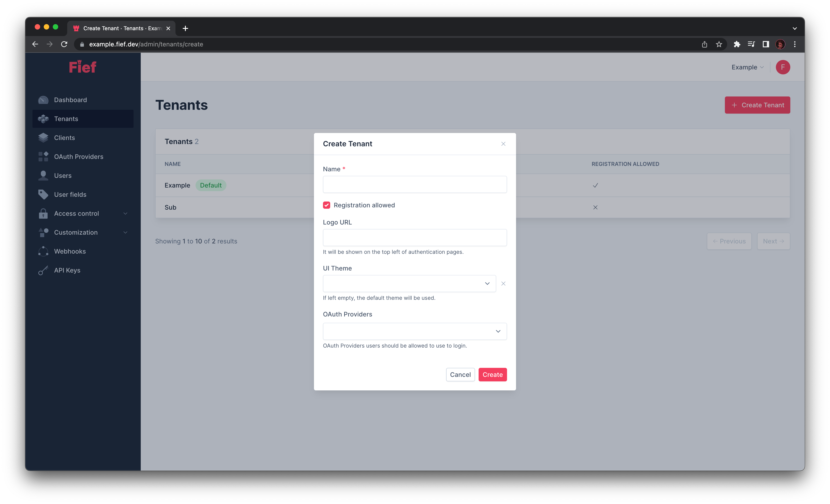Screen dimensions: 830x504
Task: Open the UI Theme dropdown
Action: [487, 283]
